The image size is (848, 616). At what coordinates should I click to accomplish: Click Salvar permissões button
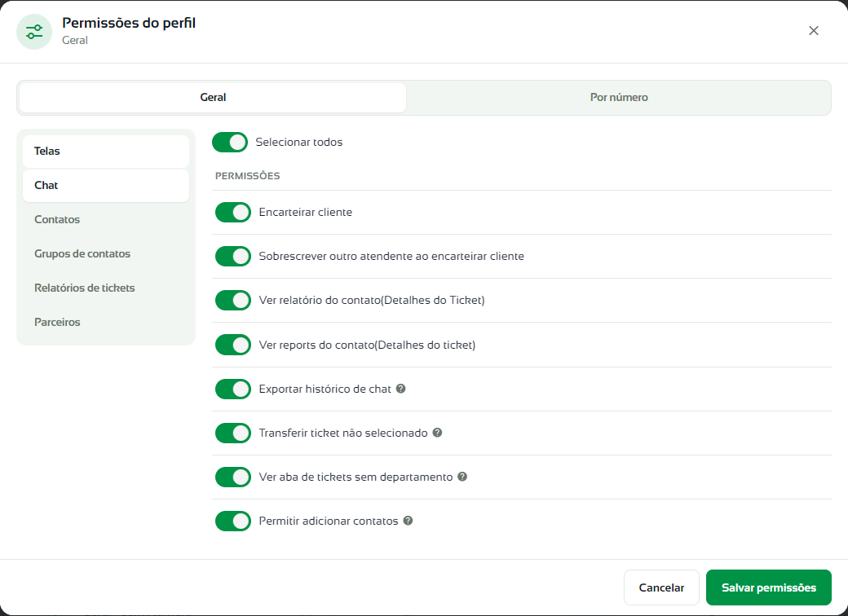768,587
